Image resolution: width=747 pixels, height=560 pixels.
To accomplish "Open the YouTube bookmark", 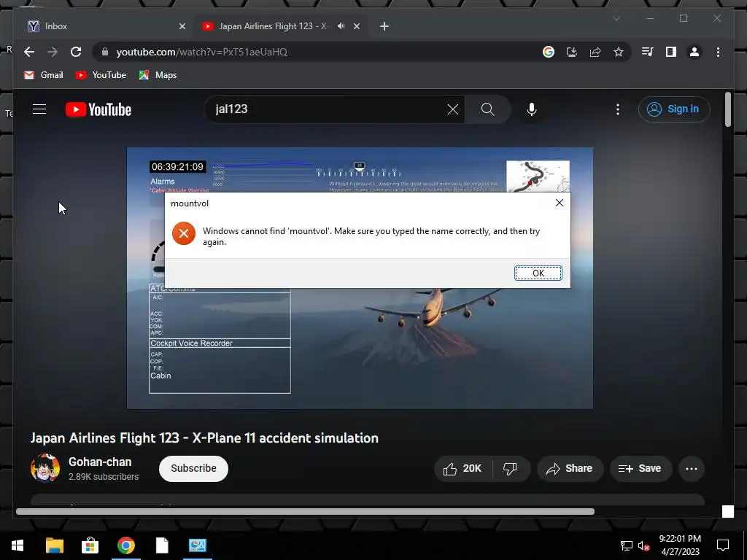I will coord(101,75).
